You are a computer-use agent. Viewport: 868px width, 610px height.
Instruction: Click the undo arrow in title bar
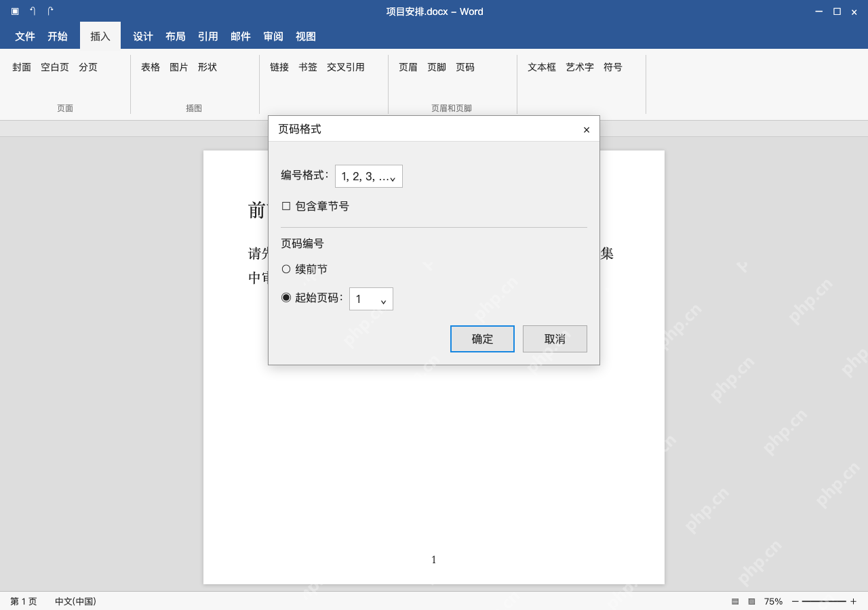click(x=33, y=12)
